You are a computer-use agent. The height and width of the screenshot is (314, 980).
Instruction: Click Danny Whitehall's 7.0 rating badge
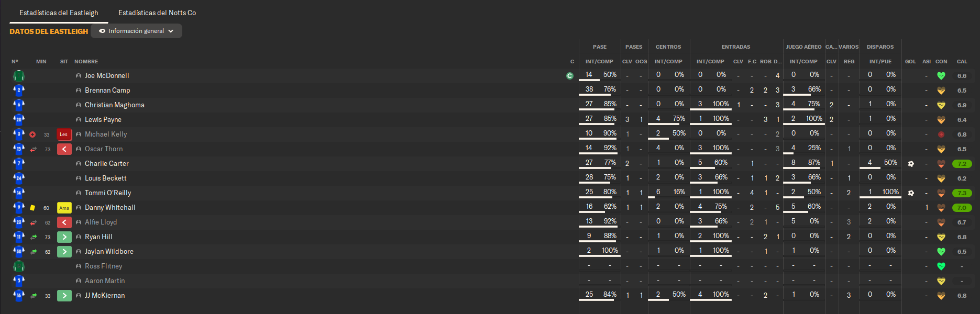[962, 208]
